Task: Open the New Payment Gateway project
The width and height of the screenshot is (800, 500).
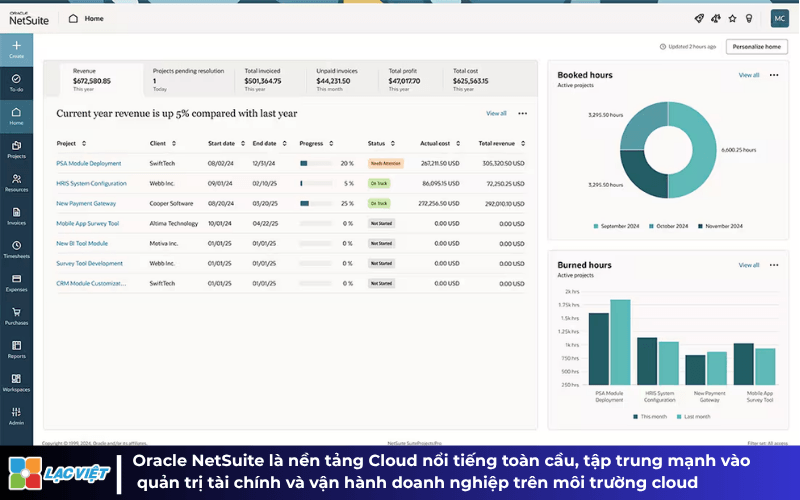Action: point(86,203)
